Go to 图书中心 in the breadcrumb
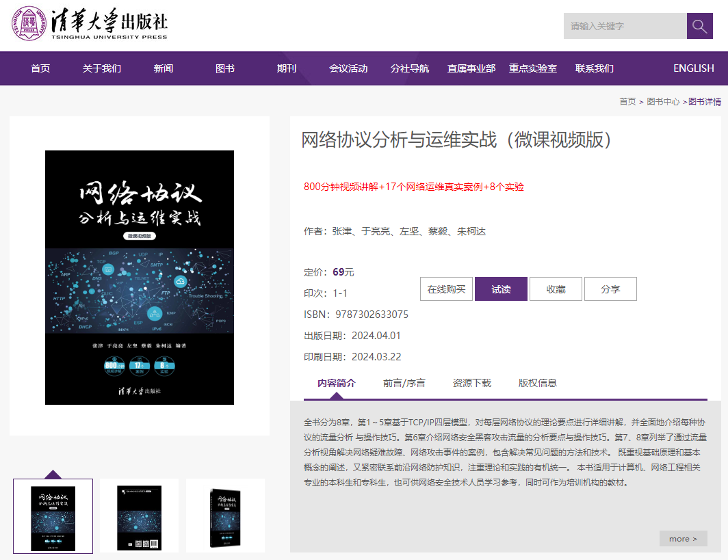This screenshot has width=728, height=560. click(x=662, y=101)
